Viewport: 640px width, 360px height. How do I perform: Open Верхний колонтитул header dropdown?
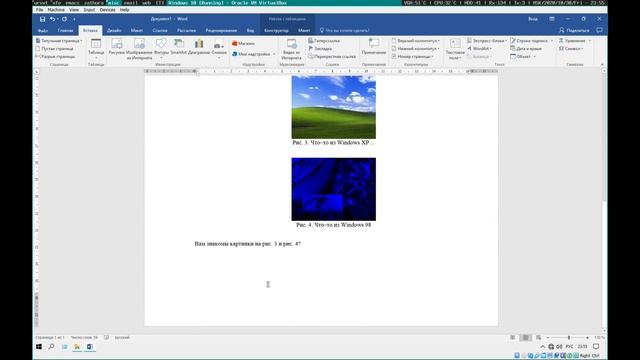(x=416, y=41)
